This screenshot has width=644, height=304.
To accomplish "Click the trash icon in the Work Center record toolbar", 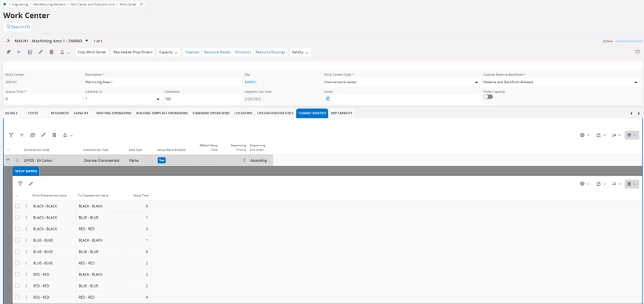I will point(52,52).
